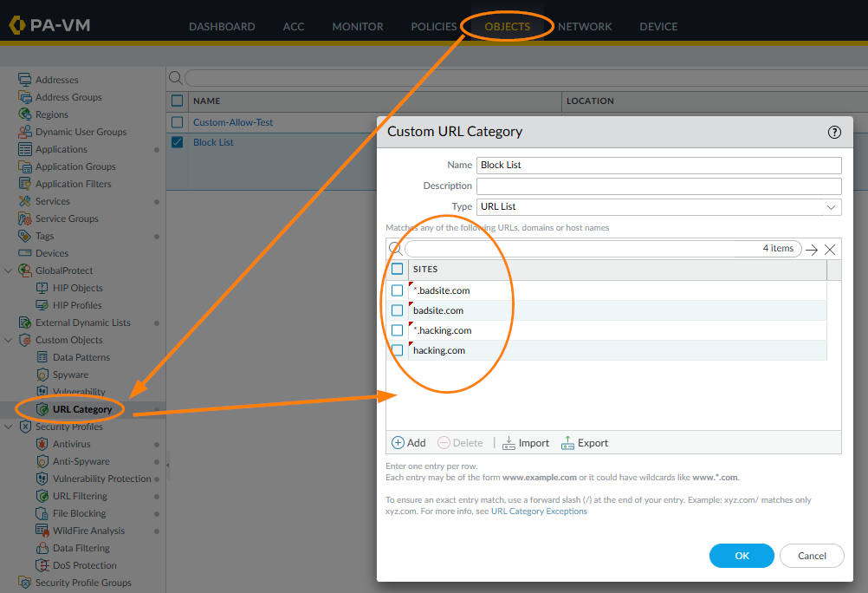
Task: Click the Data Filtering icon
Action: tap(42, 548)
